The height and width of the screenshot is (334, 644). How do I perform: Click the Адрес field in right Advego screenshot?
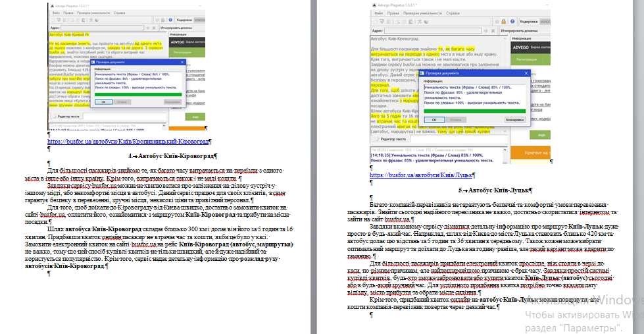[x=433, y=30]
